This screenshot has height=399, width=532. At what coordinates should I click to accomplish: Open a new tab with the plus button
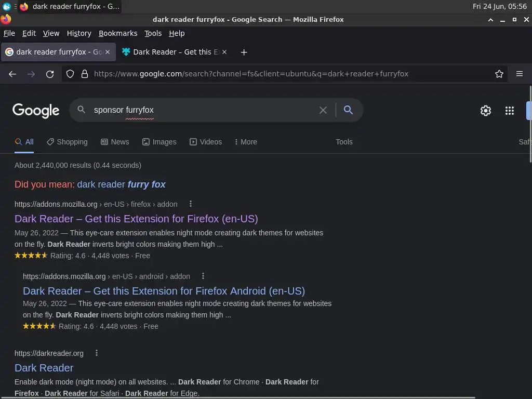[244, 52]
